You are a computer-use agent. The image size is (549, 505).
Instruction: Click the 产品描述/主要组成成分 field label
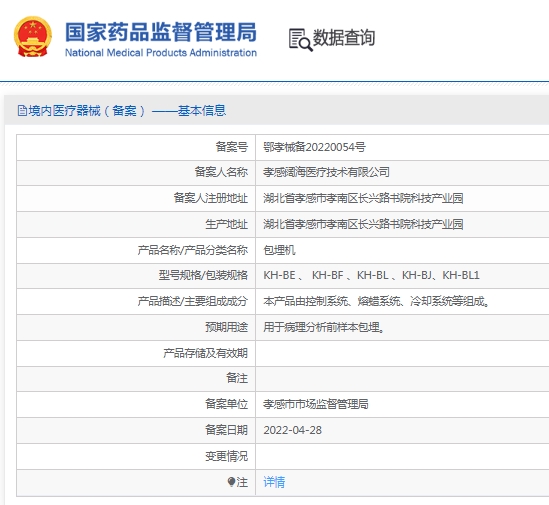pyautogui.click(x=193, y=301)
